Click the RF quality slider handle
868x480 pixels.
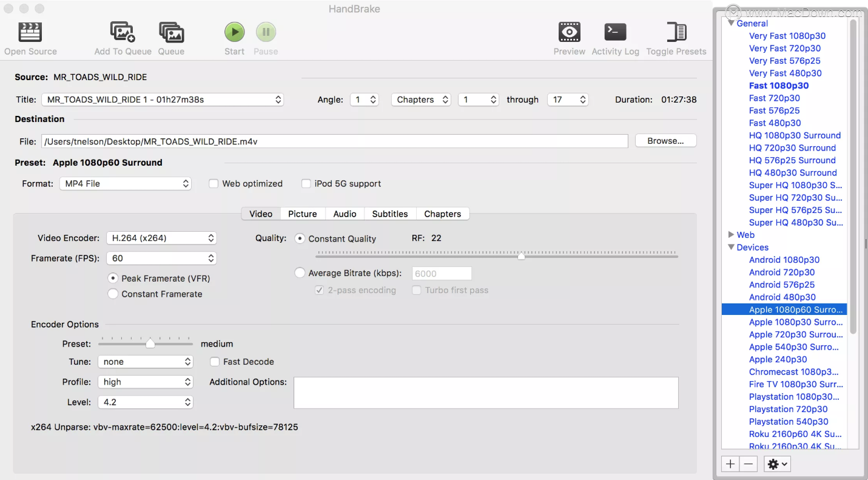[521, 257]
